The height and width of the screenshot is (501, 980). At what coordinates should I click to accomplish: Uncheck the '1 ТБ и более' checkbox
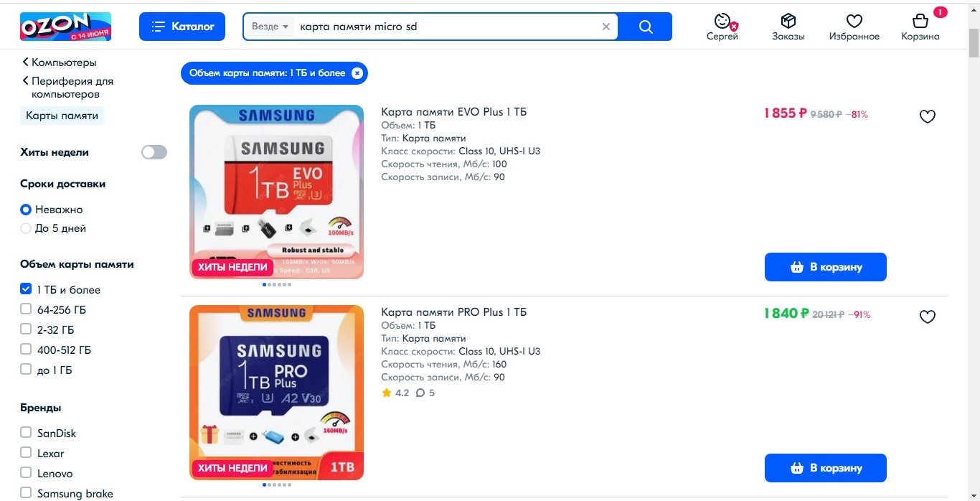coord(26,290)
